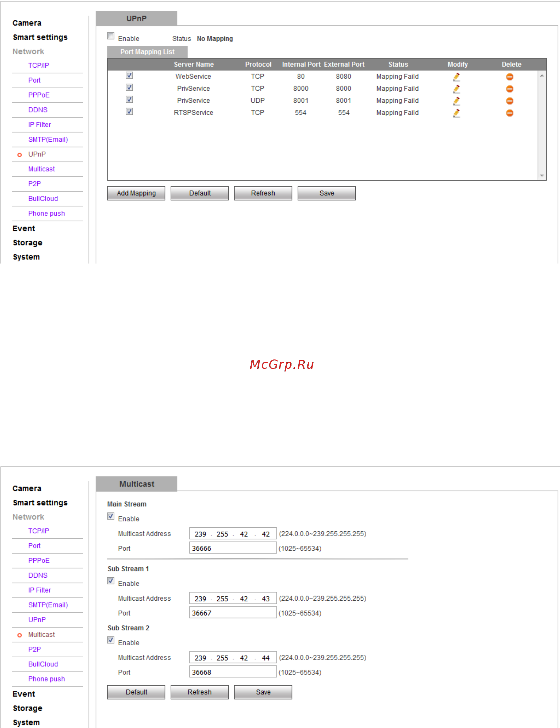Image resolution: width=560 pixels, height=728 pixels.
Task: Toggle Main Stream Enable checkbox
Action: point(111,516)
